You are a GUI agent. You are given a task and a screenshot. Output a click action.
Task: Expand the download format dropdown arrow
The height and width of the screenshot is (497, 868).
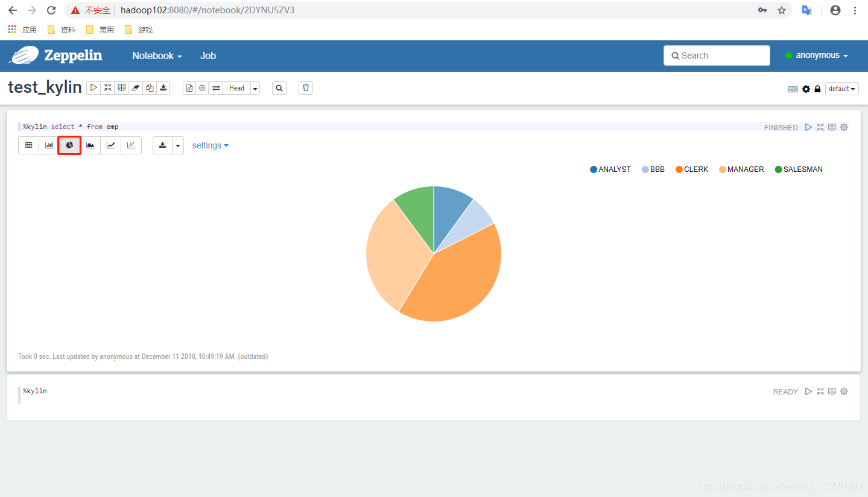click(x=178, y=145)
